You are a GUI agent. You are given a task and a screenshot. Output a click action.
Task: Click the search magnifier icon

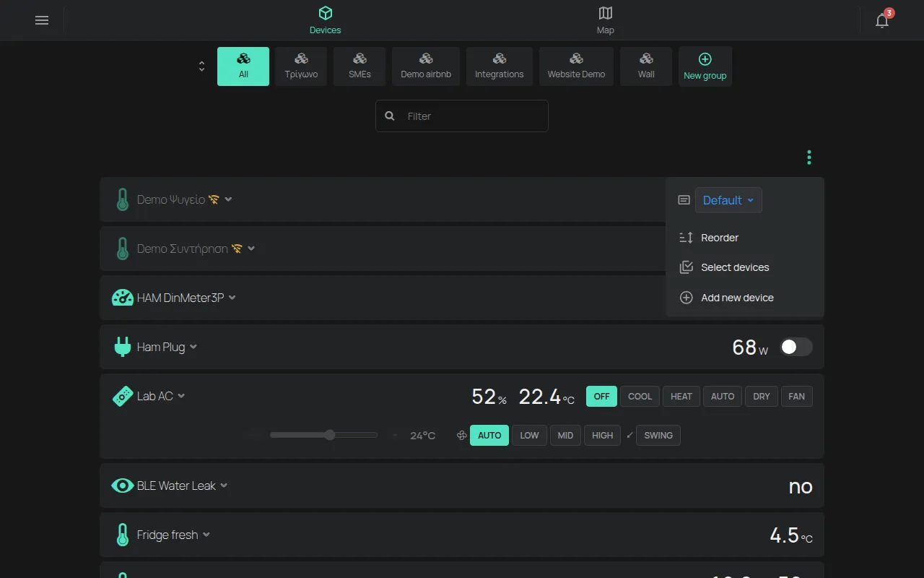390,116
